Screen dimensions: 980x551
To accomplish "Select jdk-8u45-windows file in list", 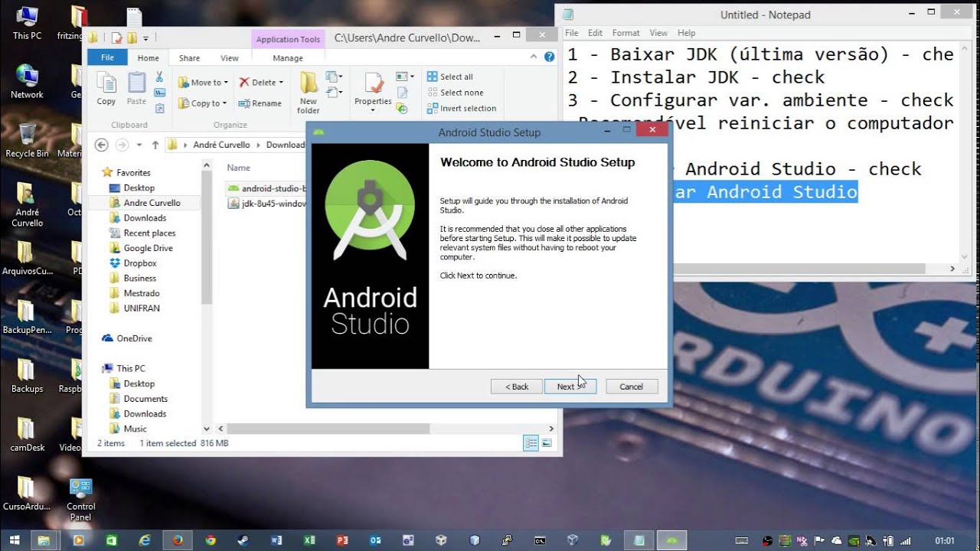I will 268,204.
